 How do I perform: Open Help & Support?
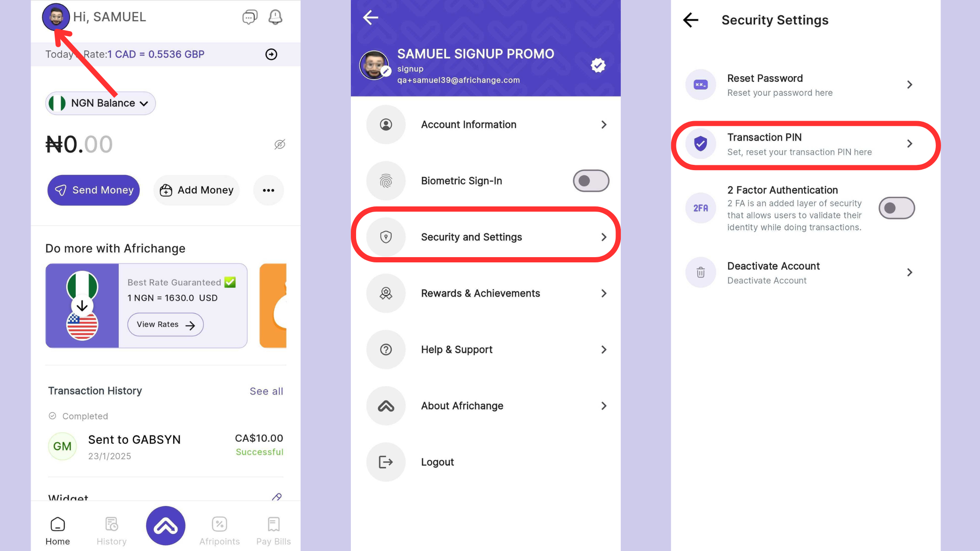tap(486, 350)
